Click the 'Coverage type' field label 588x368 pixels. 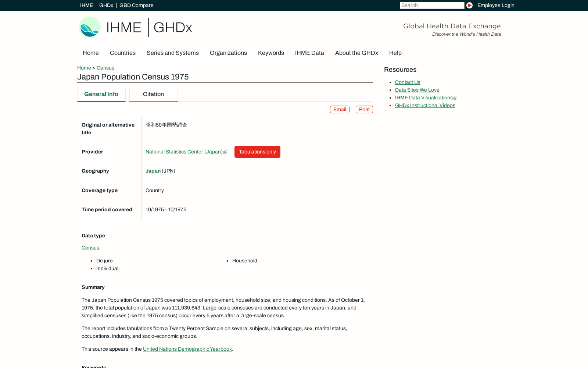100,190
